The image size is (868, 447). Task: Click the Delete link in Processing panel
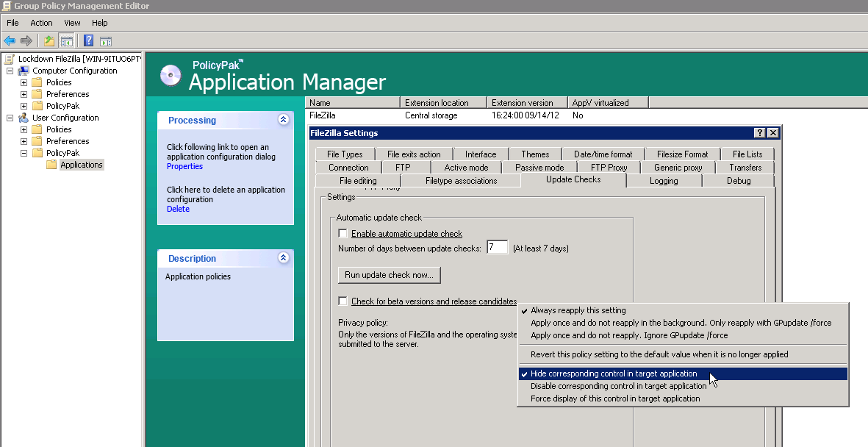click(179, 210)
